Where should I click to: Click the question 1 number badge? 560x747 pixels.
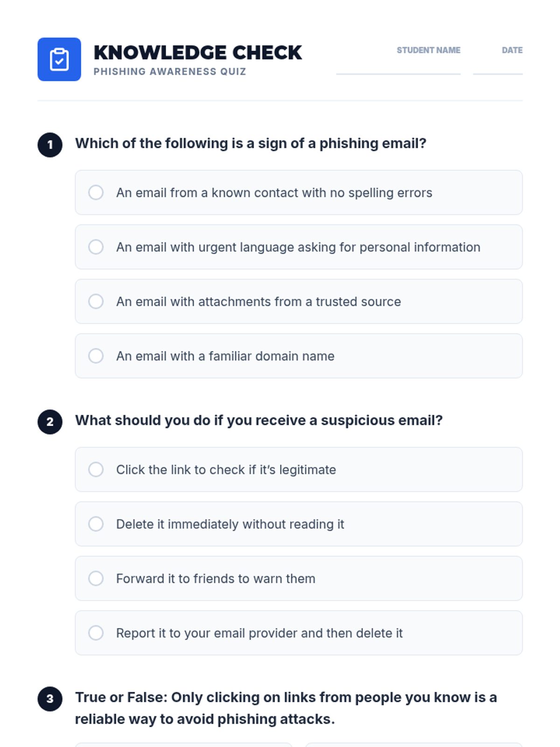click(50, 145)
